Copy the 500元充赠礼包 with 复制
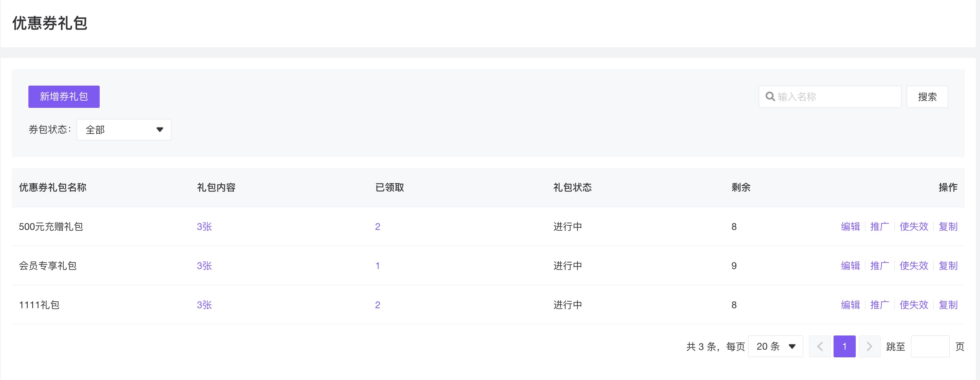This screenshot has height=380, width=980. tap(948, 227)
